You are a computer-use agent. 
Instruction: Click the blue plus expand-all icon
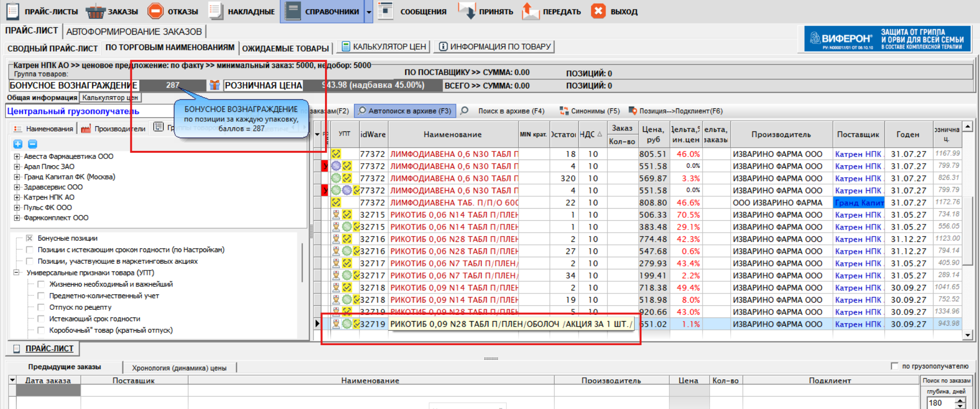tap(18, 144)
